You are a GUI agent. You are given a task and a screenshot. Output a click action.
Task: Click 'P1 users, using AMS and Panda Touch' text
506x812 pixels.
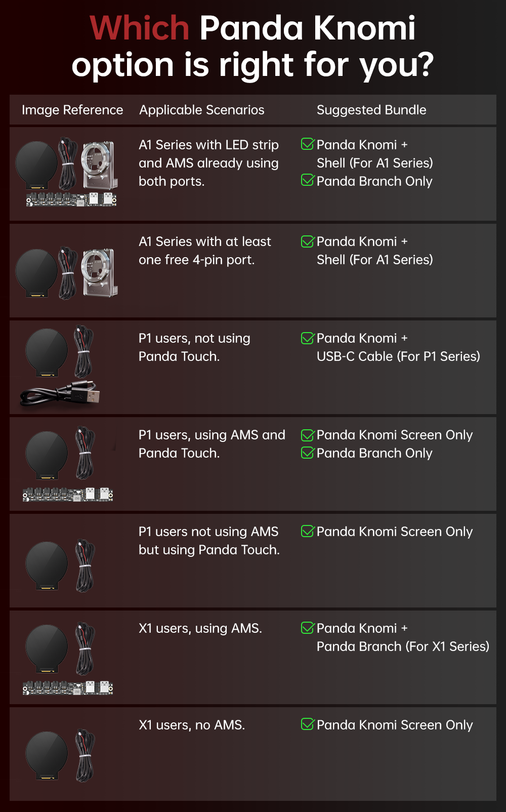pyautogui.click(x=212, y=444)
